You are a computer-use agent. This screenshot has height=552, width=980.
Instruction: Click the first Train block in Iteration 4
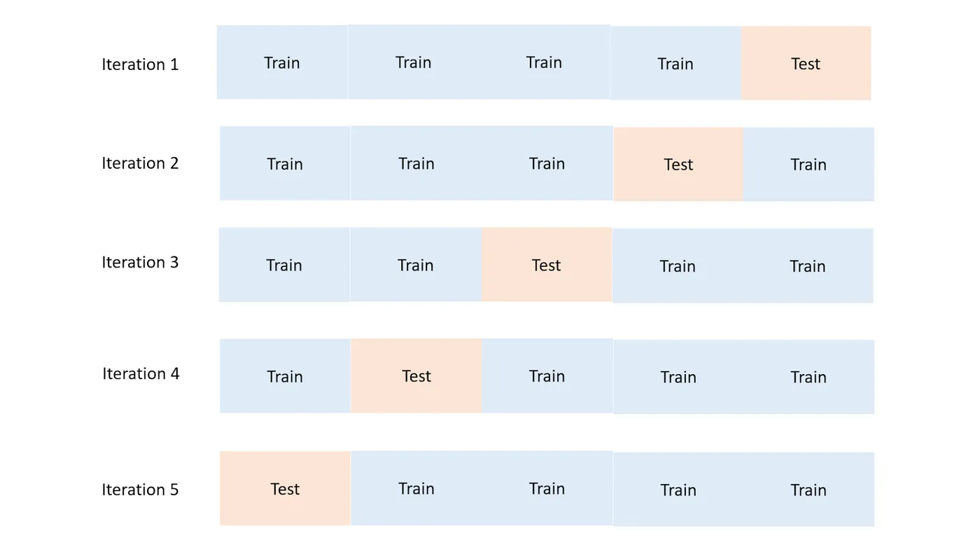[x=285, y=376]
